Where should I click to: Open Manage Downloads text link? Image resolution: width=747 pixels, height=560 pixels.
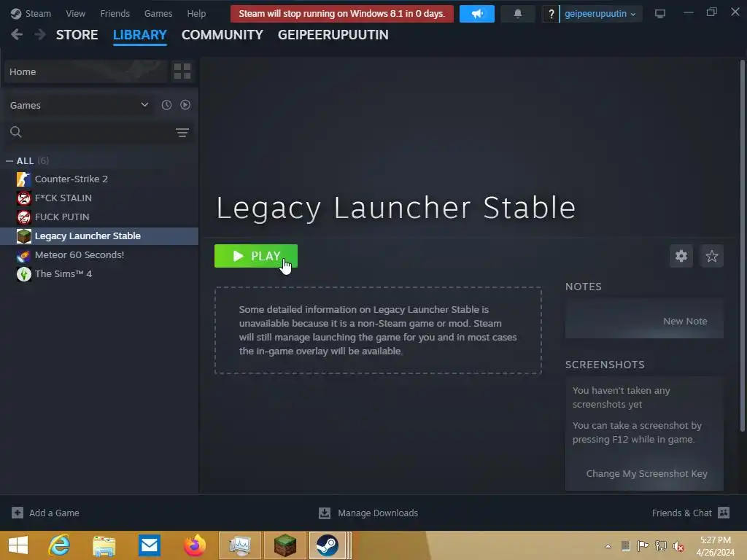point(378,513)
